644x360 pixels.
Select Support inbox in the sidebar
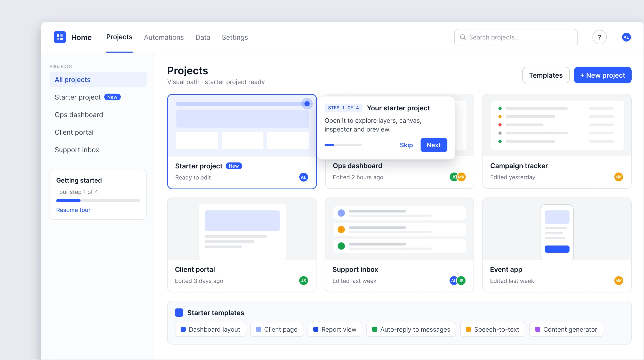point(98,150)
